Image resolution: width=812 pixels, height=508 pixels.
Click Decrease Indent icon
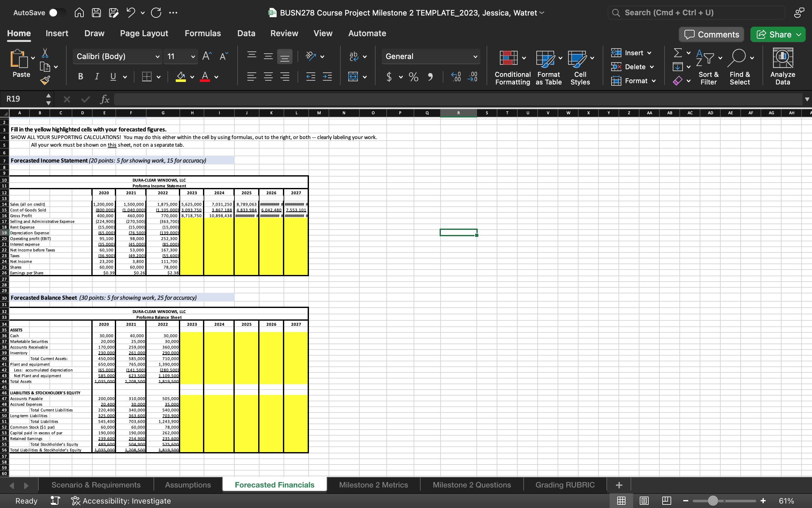pos(311,77)
